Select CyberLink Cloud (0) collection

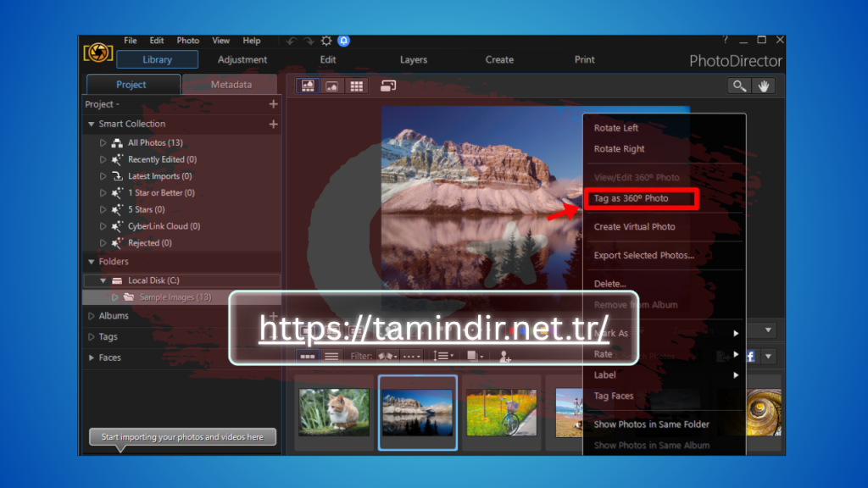pos(164,226)
